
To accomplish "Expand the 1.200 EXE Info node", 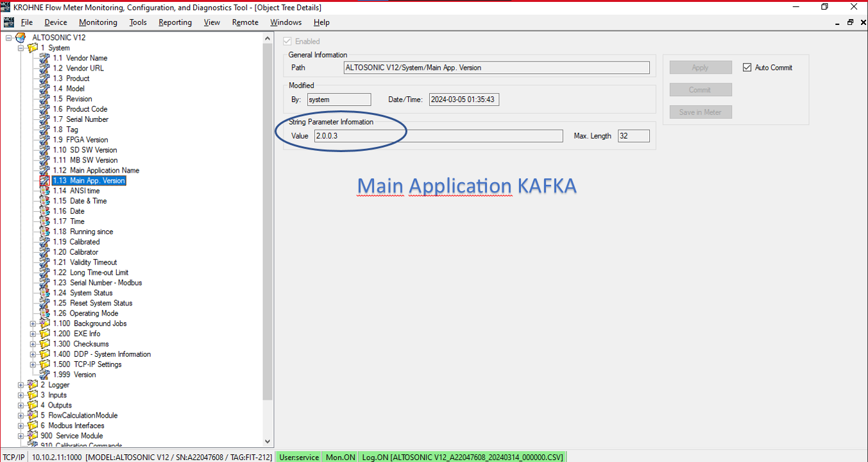I will tap(33, 334).
